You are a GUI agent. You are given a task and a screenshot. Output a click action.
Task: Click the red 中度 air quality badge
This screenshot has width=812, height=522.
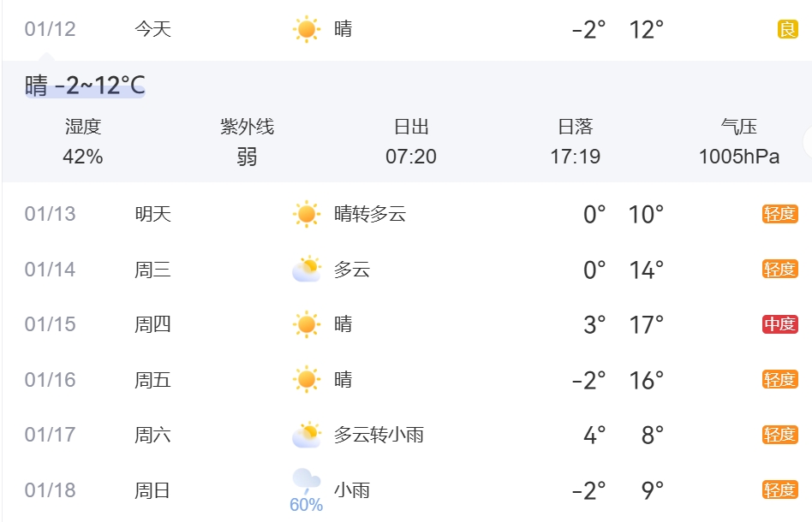click(x=779, y=324)
